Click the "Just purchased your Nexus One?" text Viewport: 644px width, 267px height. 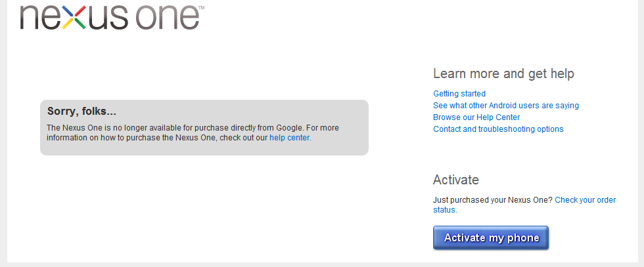pos(493,200)
